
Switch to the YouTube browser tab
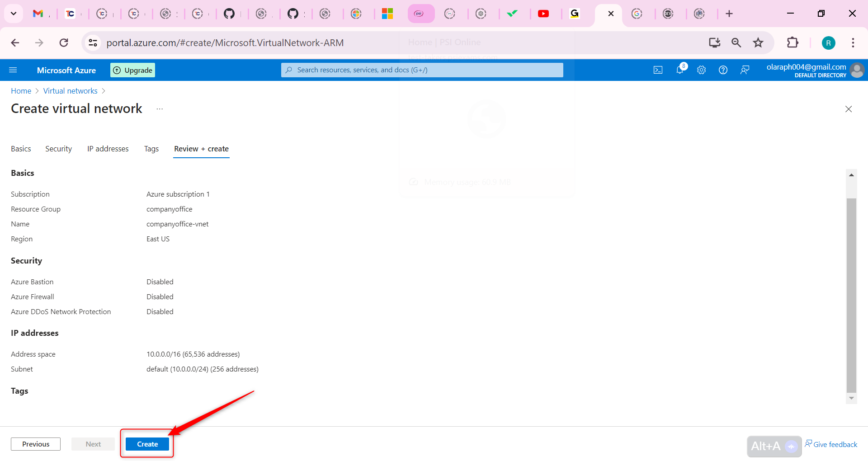[543, 14]
